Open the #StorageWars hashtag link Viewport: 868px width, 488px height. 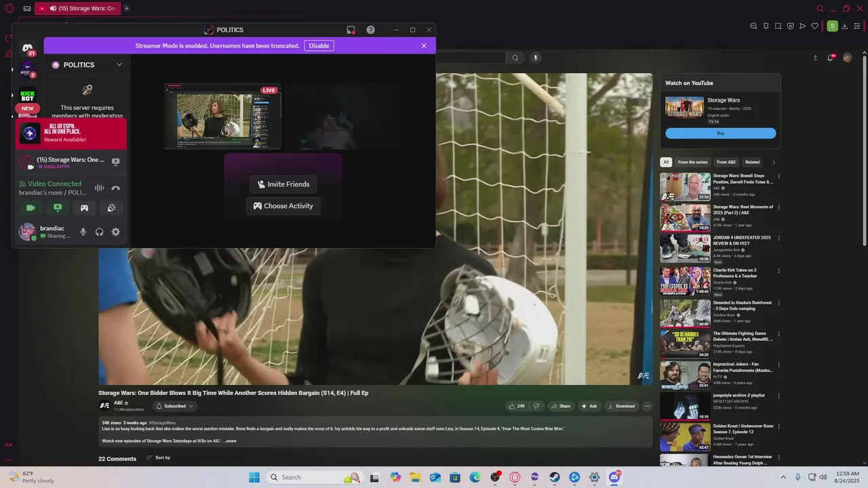[x=162, y=423]
